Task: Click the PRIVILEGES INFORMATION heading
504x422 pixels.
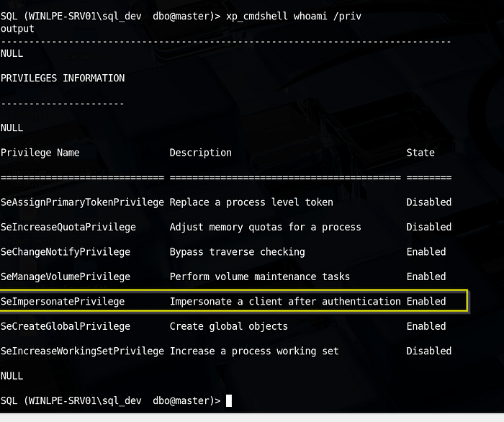Action: tap(63, 78)
